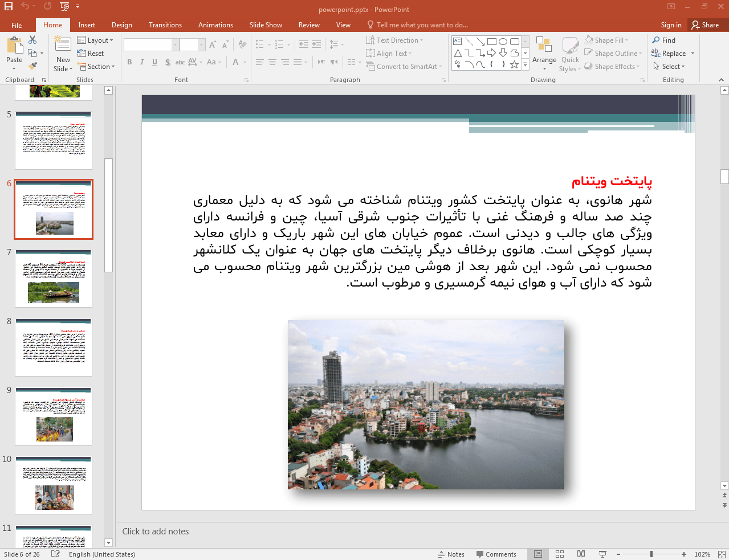Open the Comments pane

click(497, 554)
